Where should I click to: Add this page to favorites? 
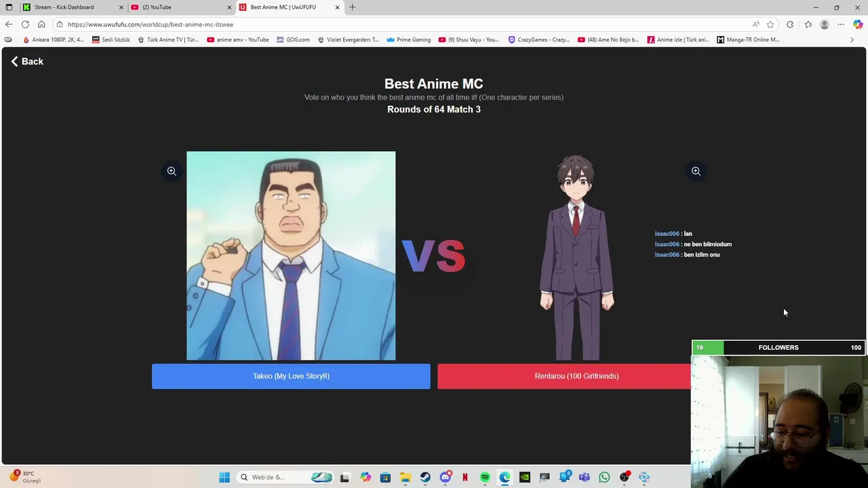point(770,24)
